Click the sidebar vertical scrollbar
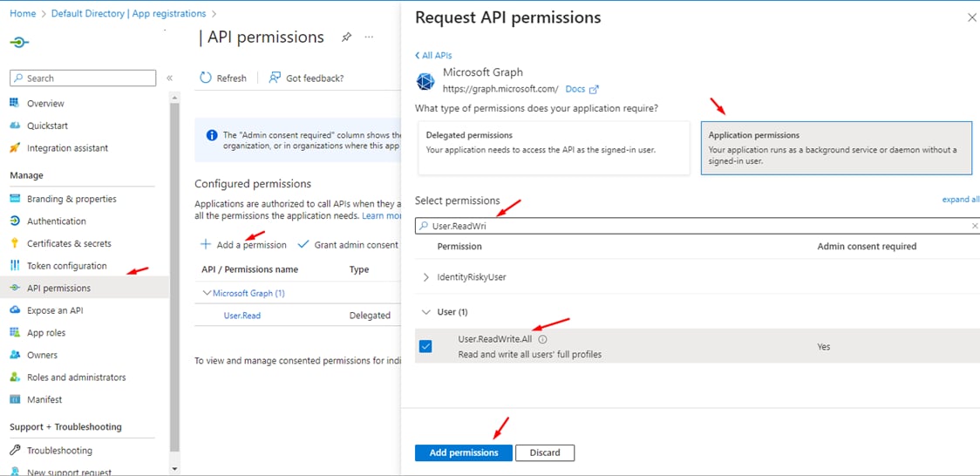Screen dimensions: 980x476 174,278
